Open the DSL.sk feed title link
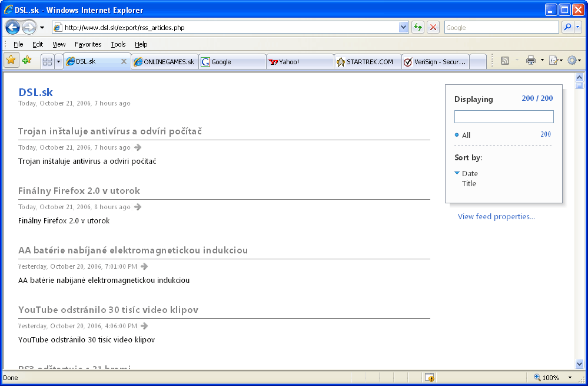The width and height of the screenshot is (588, 386). tap(36, 92)
